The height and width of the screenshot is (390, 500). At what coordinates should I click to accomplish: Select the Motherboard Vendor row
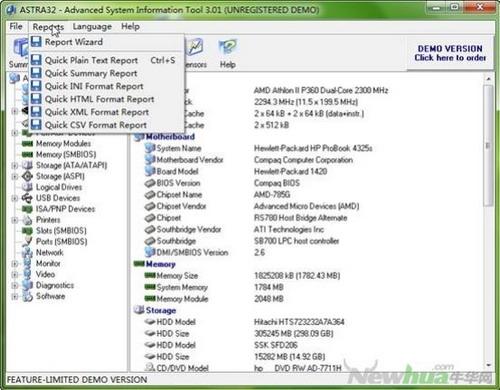click(x=249, y=160)
